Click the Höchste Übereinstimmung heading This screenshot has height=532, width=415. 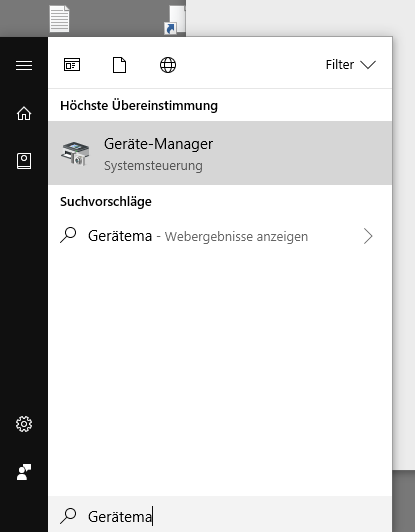coord(139,106)
